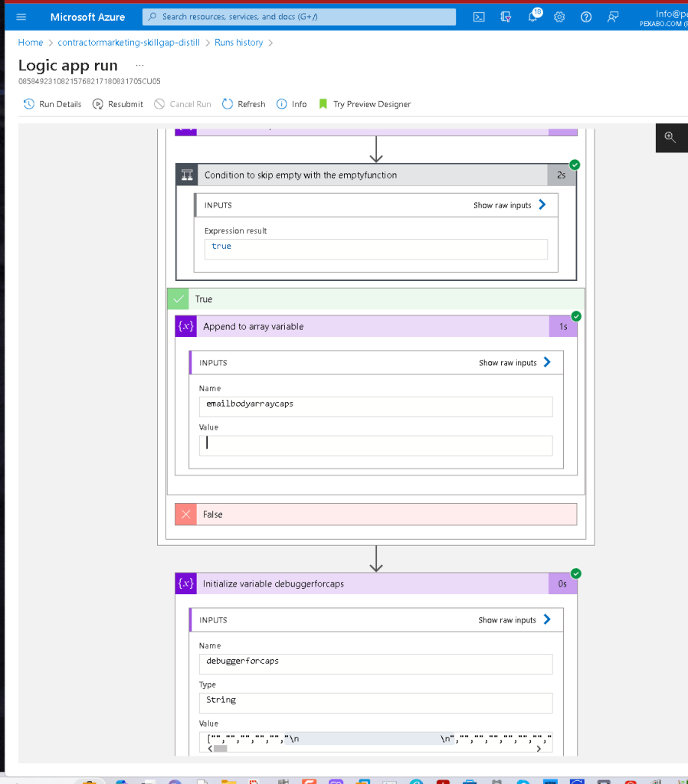Click the Append to array variable icon

pos(186,326)
